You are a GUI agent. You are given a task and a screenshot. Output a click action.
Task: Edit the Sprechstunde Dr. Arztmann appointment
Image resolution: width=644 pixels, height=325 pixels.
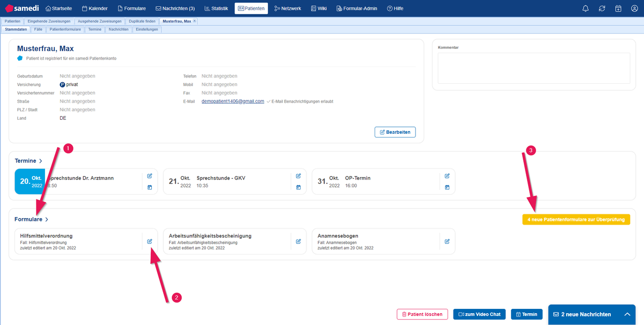coord(150,176)
